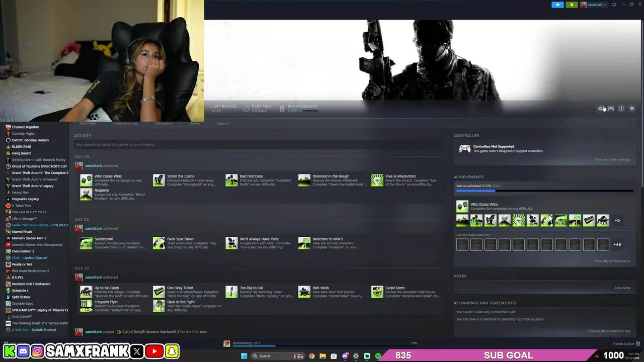
Task: Open the blue announcements megaphone button
Action: point(557,5)
